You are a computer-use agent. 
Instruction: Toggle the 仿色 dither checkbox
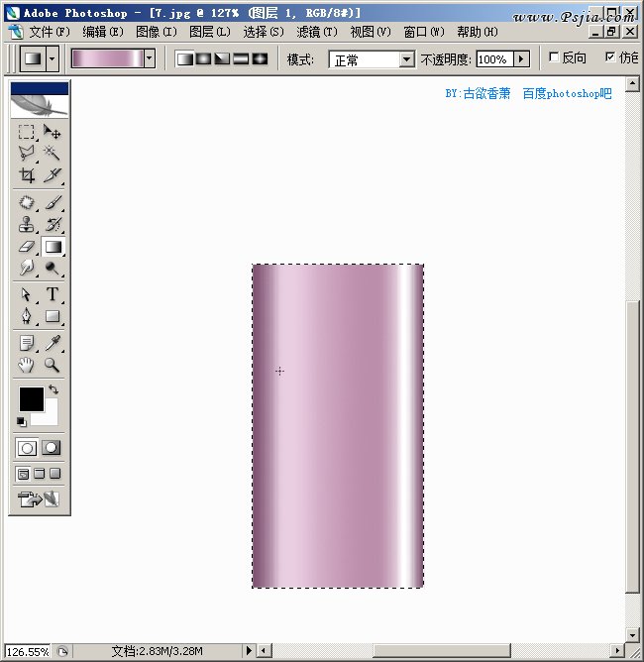coord(610,57)
